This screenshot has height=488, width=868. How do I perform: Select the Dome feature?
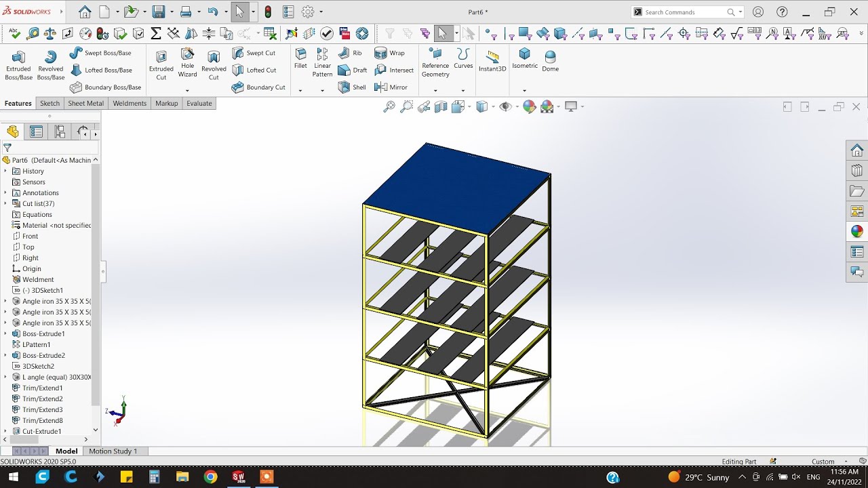pyautogui.click(x=551, y=60)
